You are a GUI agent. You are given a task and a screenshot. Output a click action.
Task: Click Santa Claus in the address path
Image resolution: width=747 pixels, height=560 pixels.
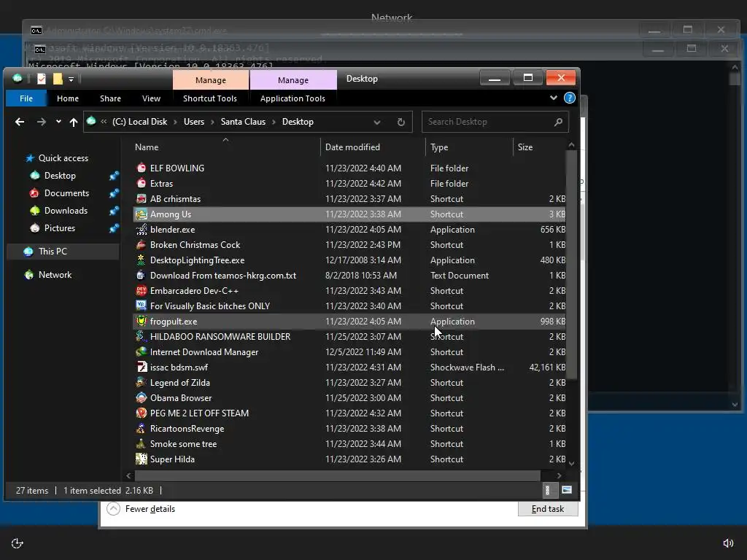(x=243, y=122)
